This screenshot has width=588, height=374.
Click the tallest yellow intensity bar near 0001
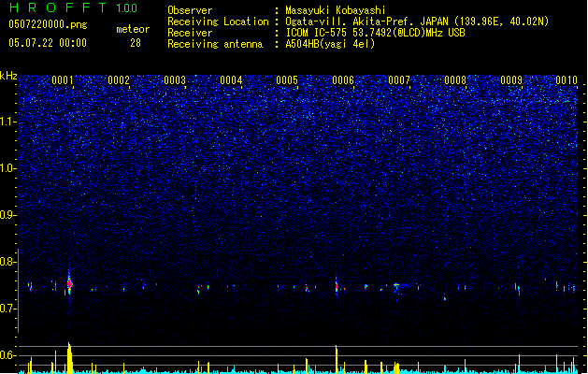pos(70,357)
